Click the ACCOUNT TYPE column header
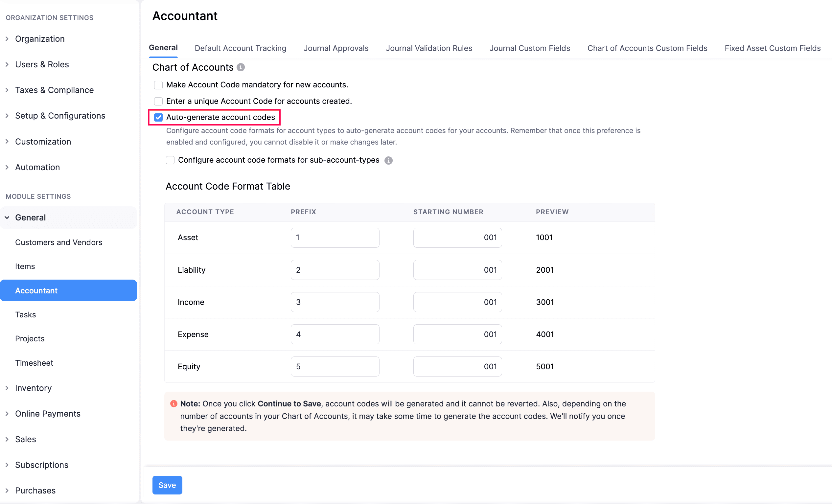 click(x=205, y=212)
